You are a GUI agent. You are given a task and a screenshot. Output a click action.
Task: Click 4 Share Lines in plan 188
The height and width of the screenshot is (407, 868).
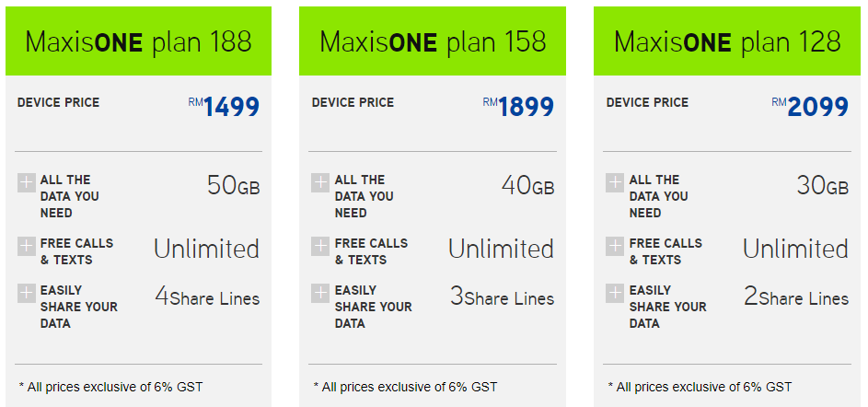pos(207,297)
